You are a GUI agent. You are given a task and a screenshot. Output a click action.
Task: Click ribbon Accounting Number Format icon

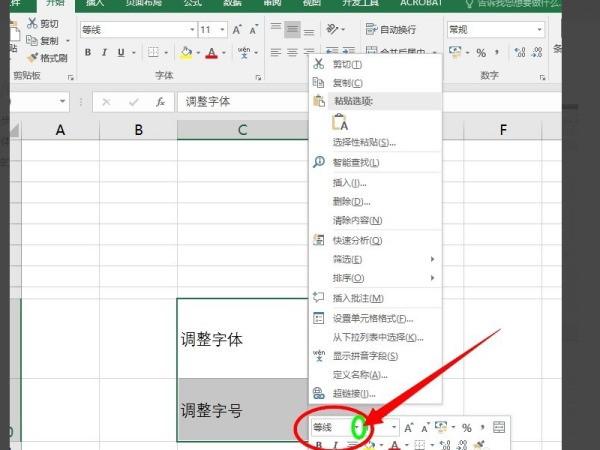click(455, 52)
